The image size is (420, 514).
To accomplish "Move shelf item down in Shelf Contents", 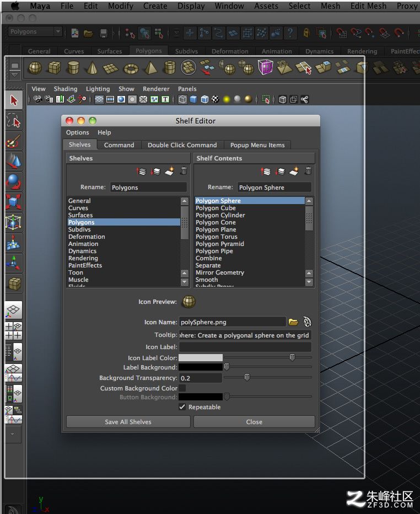I will (280, 171).
